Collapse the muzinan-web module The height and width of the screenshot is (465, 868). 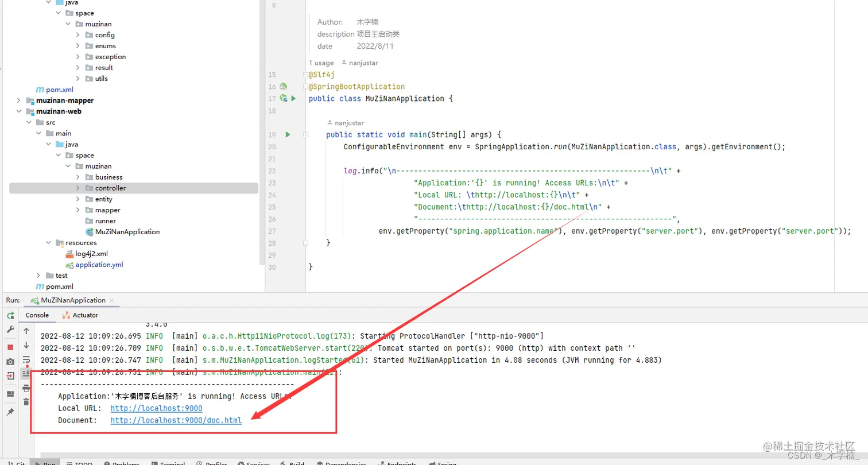coord(19,111)
